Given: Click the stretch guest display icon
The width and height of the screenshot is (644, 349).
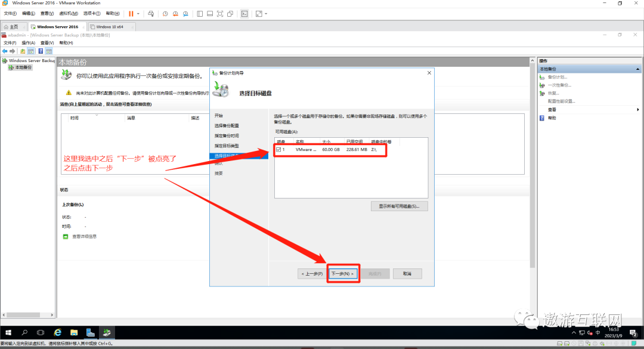Looking at the screenshot, I should point(259,14).
